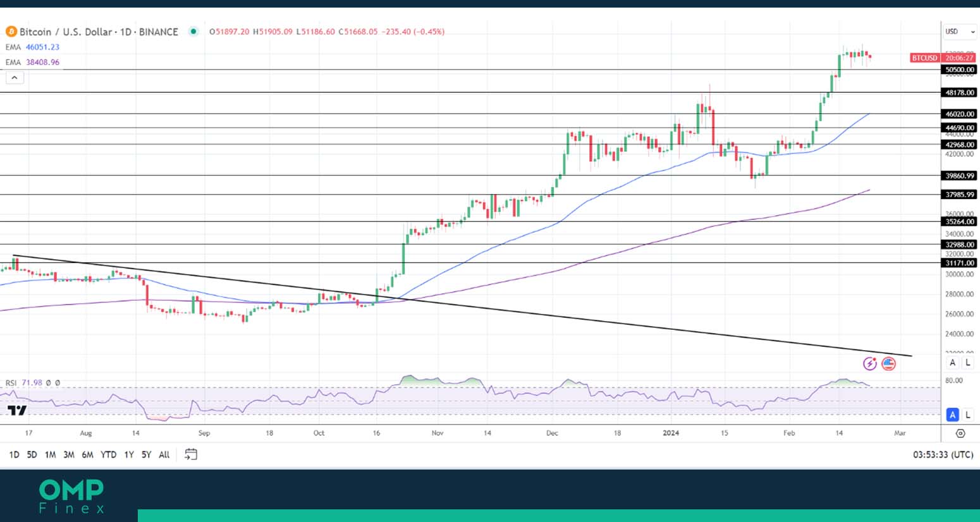The height and width of the screenshot is (522, 980).
Task: Select the 1D time range
Action: point(14,454)
